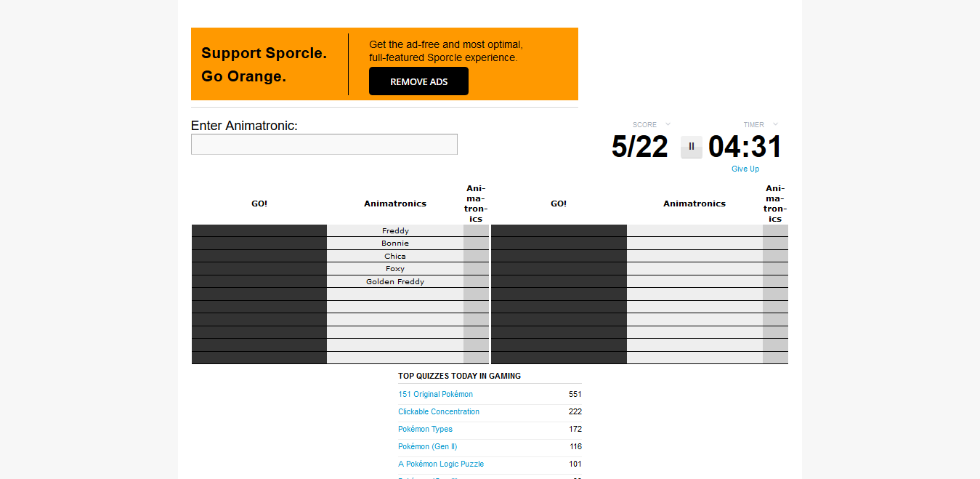Select the Freddy answer cell
Viewport: 980px width, 479px height.
pyautogui.click(x=395, y=230)
